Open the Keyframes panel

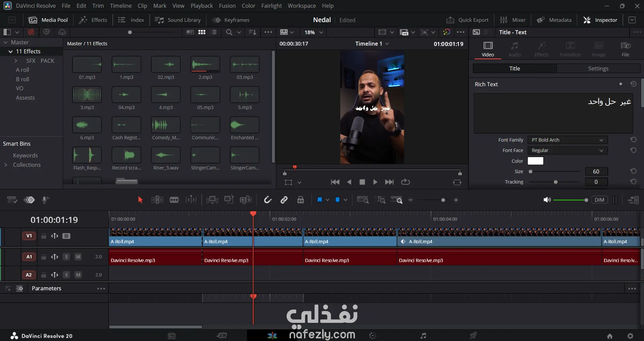tap(231, 20)
